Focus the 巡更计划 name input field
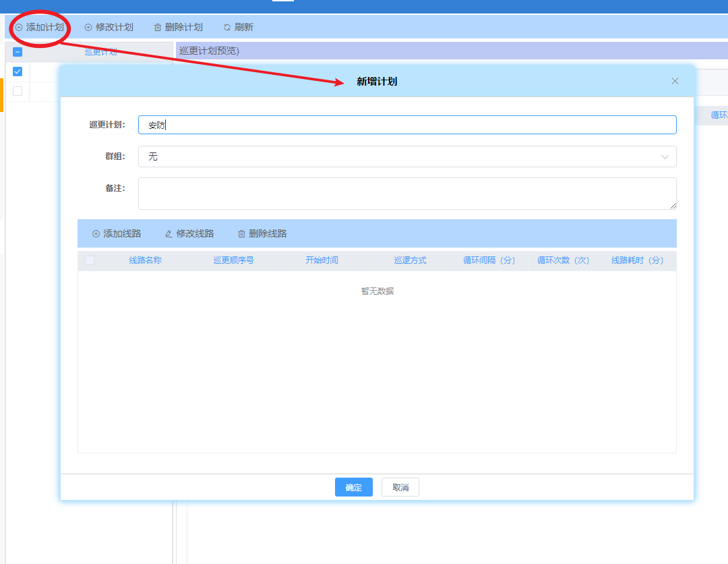Image resolution: width=728 pixels, height=564 pixels. [x=406, y=125]
